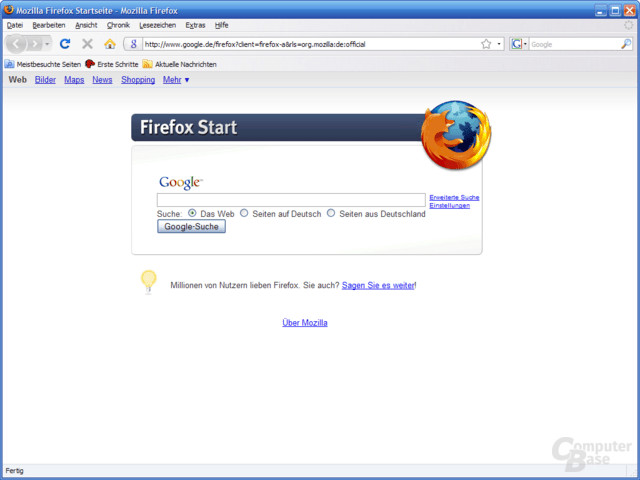Open the Chronik menu

[118, 25]
